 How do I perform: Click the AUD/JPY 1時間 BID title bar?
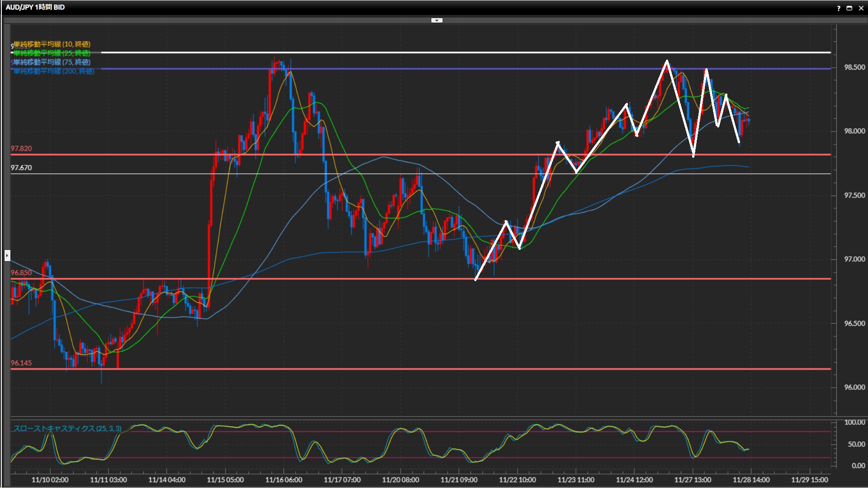tap(35, 7)
